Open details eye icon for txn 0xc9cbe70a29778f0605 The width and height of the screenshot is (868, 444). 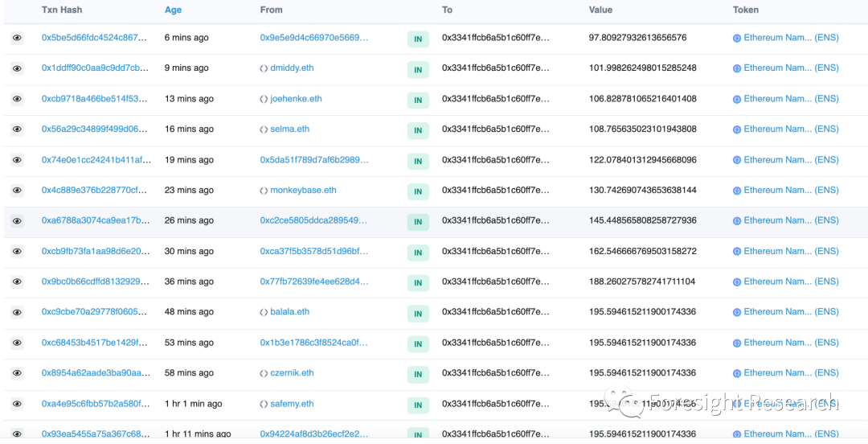tap(17, 313)
